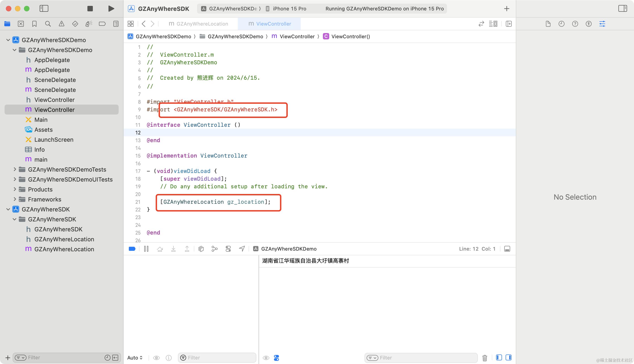Open the Auto variables view dropdown
The height and width of the screenshot is (364, 634).
pos(135,358)
